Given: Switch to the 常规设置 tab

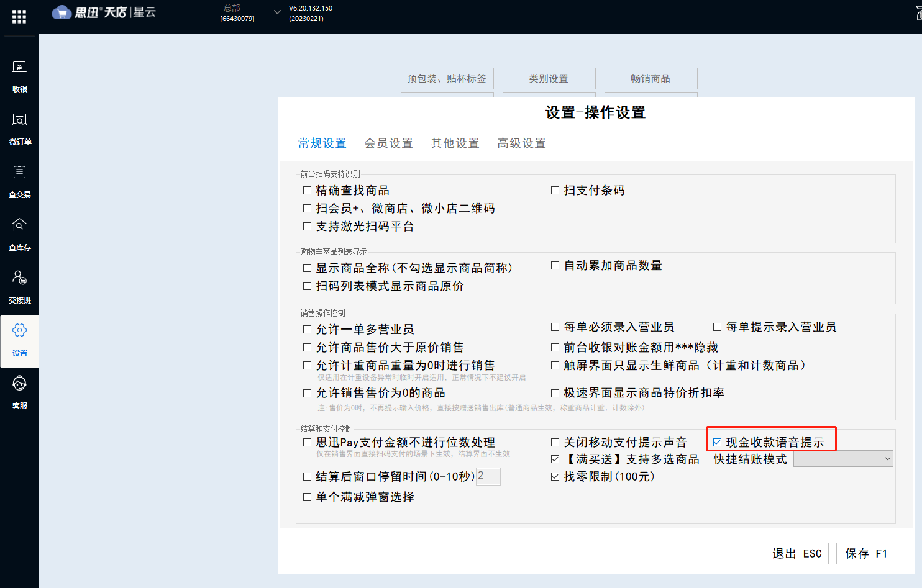Looking at the screenshot, I should point(322,143).
